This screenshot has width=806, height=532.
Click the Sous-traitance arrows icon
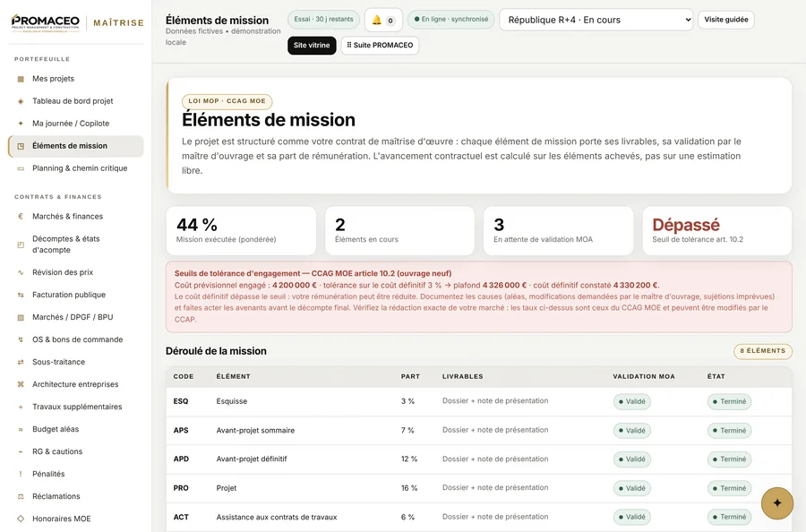(21, 362)
